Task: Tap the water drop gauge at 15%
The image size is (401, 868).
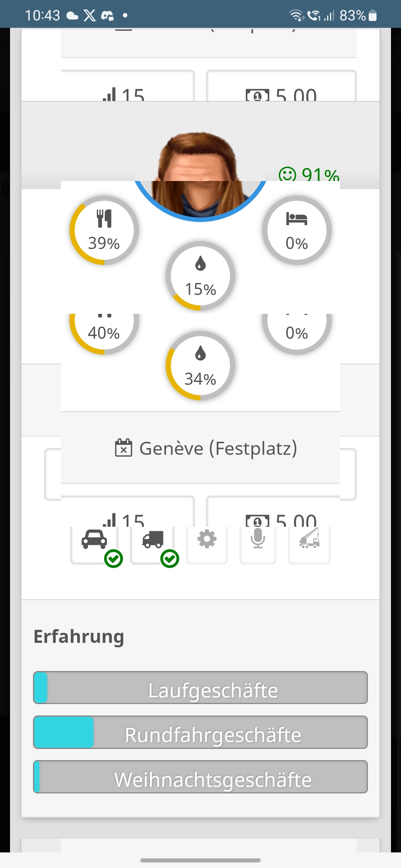Action: (x=200, y=276)
